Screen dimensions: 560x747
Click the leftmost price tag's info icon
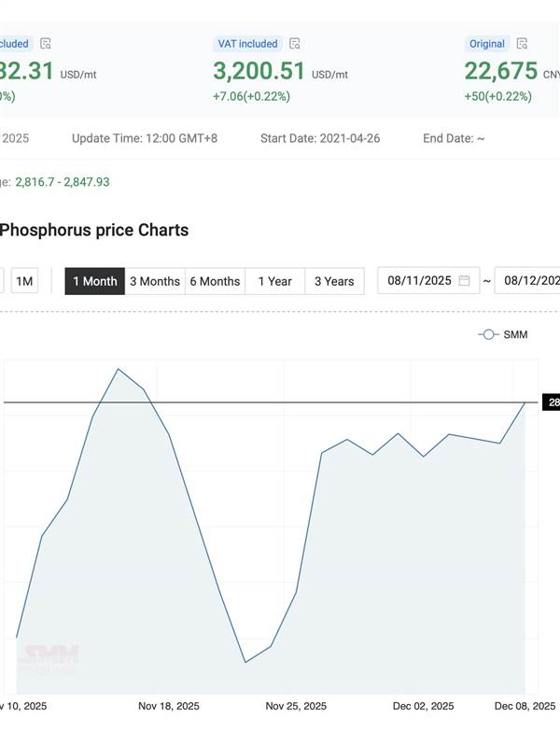(46, 44)
